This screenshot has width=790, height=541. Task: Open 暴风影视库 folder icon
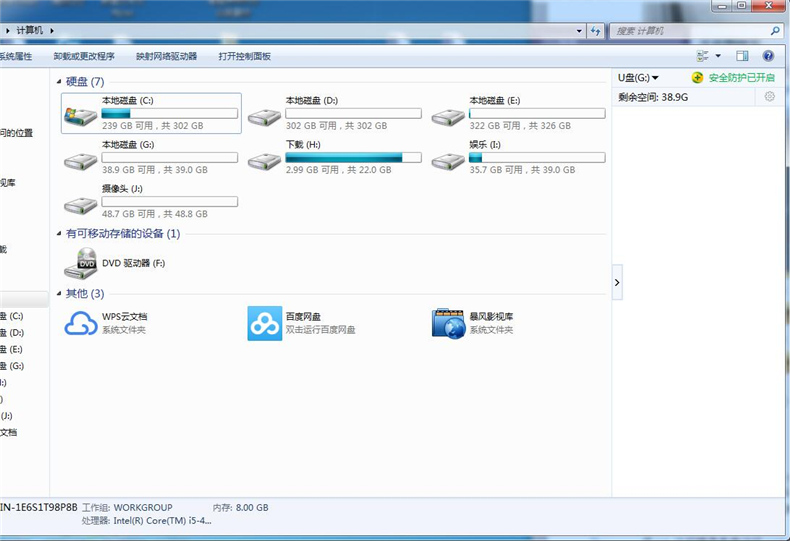448,323
